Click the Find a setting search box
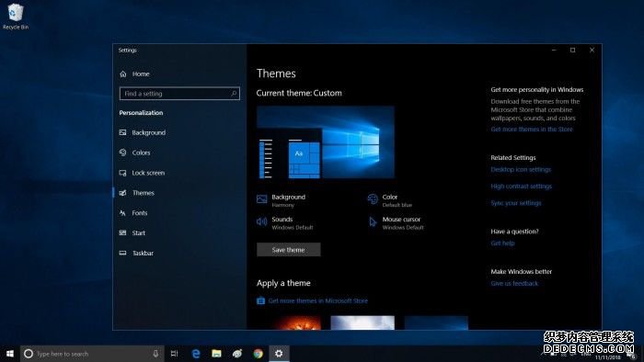Screen dimensions: 644x362 tap(179, 94)
